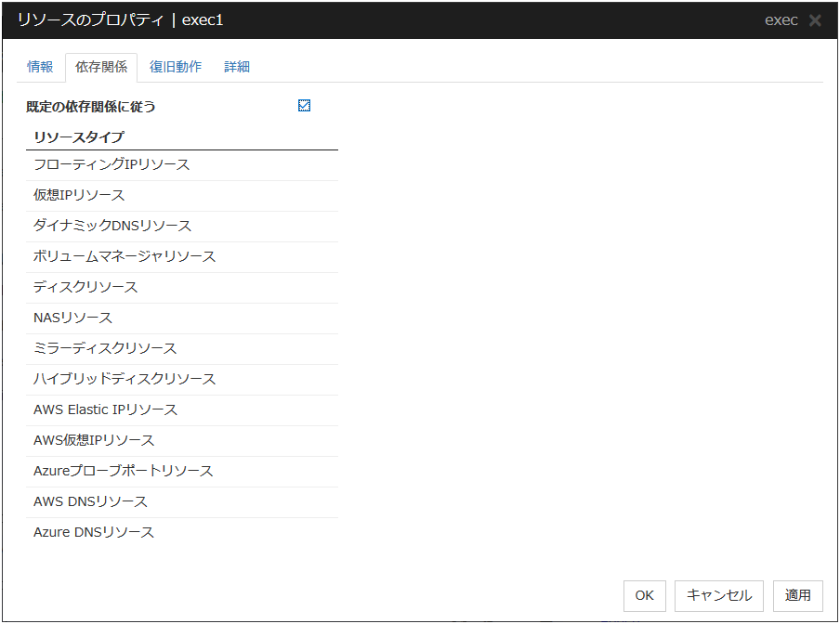Select ミラーディスクリソース in the list
This screenshot has width=840, height=624.
[105, 348]
